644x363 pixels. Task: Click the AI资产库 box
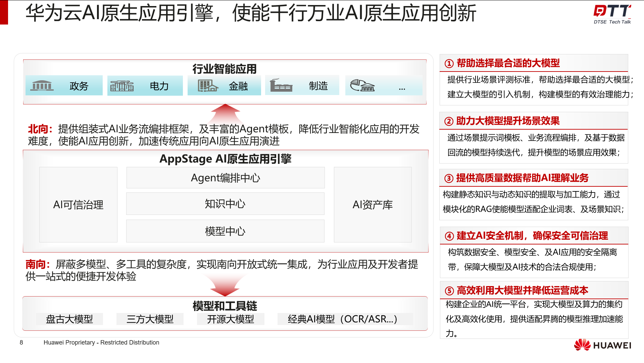pos(373,205)
